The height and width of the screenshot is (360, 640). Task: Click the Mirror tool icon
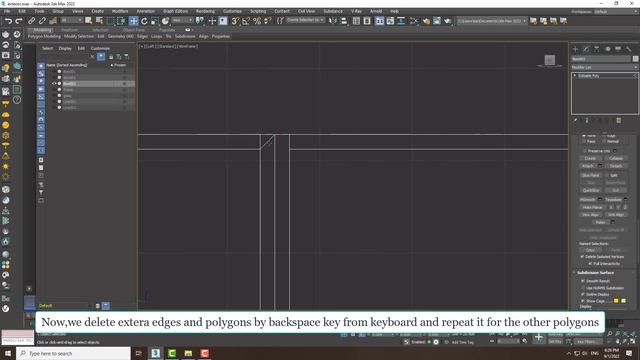[333, 20]
